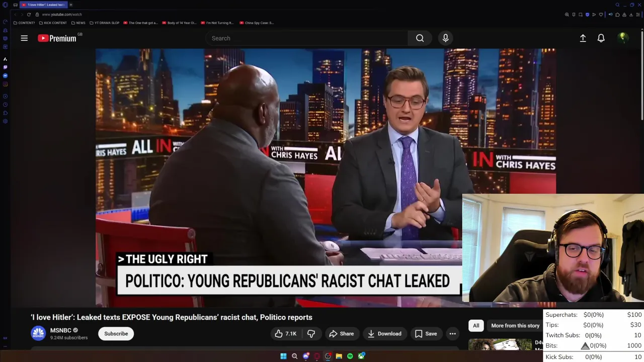
Task: Open 'The One that got a...' bookmark
Action: pyautogui.click(x=140, y=23)
